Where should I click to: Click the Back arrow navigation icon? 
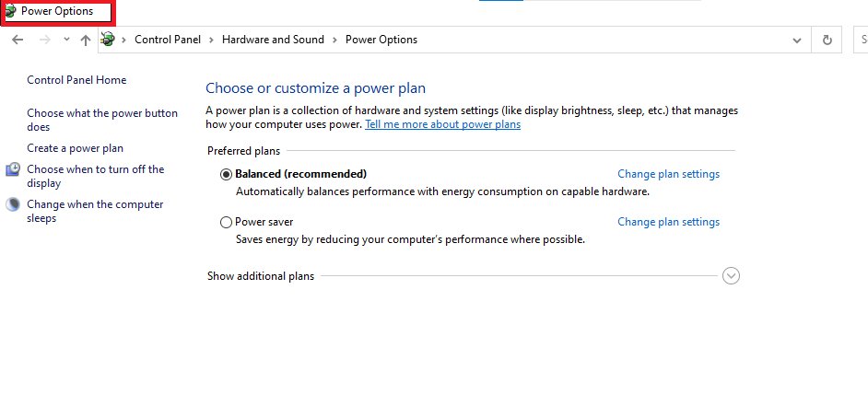(x=18, y=40)
